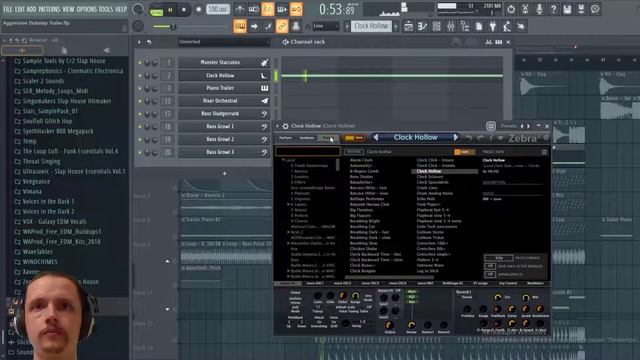Open the WINDCHIMES browser folder
The image size is (640, 360).
[x=40, y=262]
